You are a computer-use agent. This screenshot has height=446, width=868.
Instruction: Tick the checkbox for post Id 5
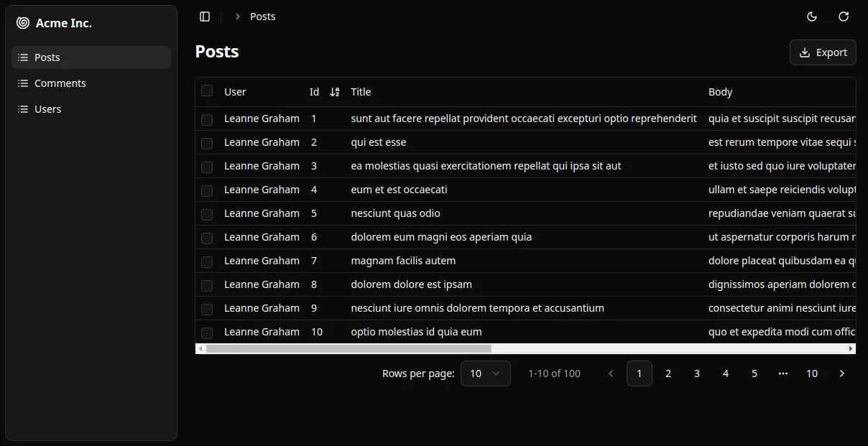(207, 214)
